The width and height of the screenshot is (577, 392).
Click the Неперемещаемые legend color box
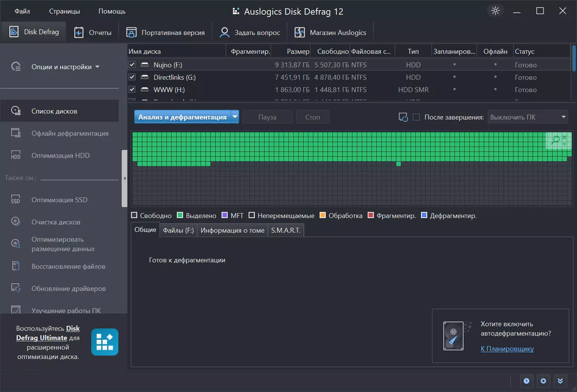252,215
